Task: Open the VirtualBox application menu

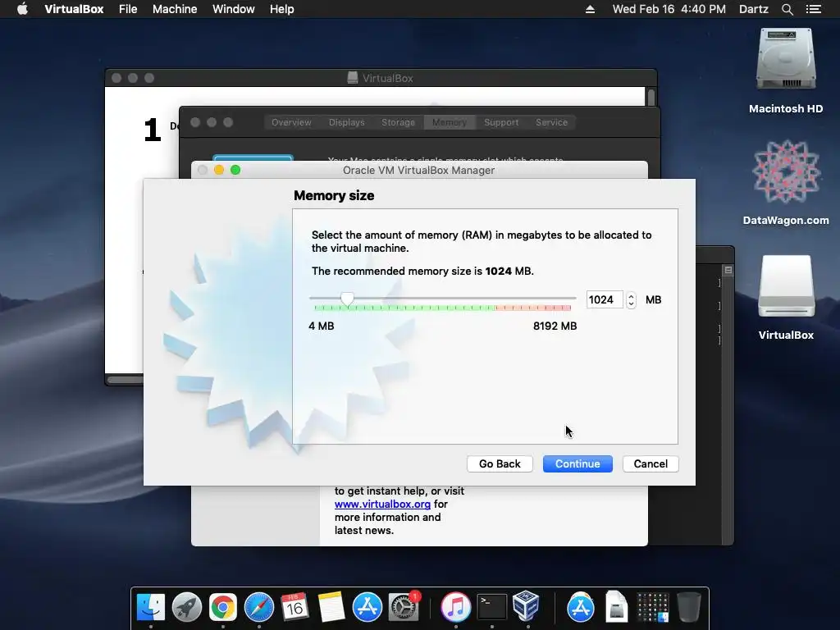Action: point(74,9)
